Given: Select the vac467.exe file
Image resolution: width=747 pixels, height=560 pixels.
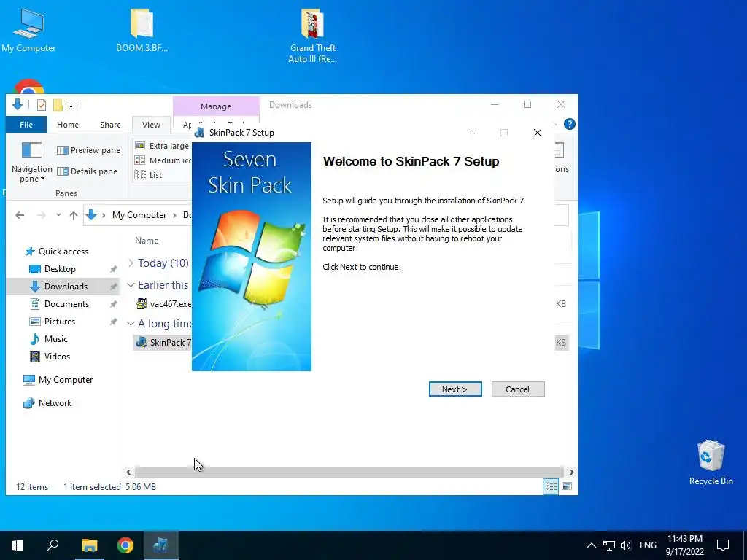Looking at the screenshot, I should [x=163, y=304].
